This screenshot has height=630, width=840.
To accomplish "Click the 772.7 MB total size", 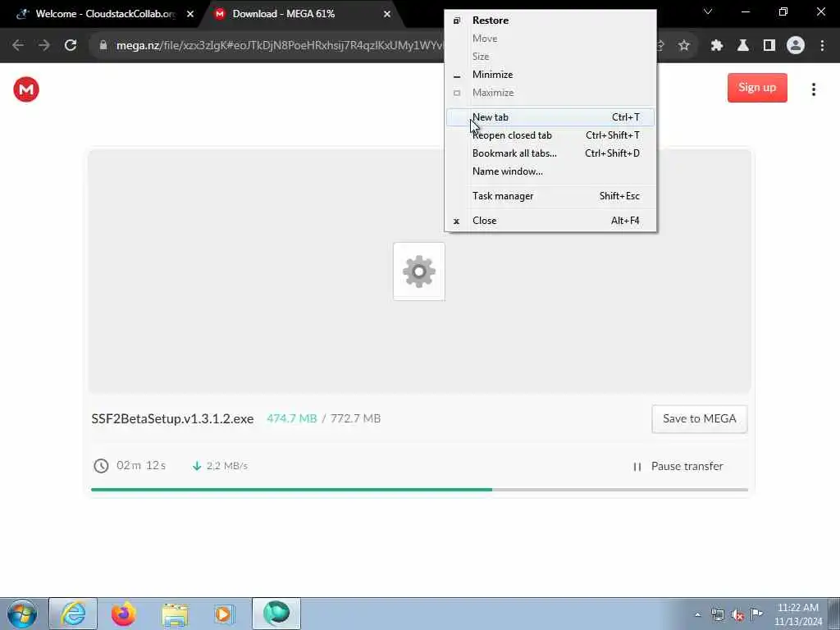I will [355, 418].
